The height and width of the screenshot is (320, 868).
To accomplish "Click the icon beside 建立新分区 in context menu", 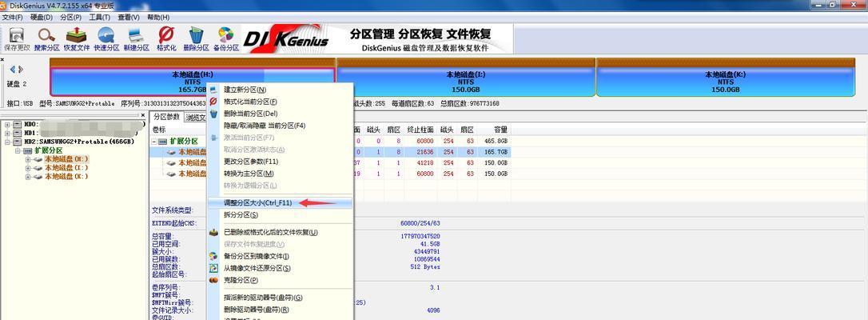I will pos(213,90).
